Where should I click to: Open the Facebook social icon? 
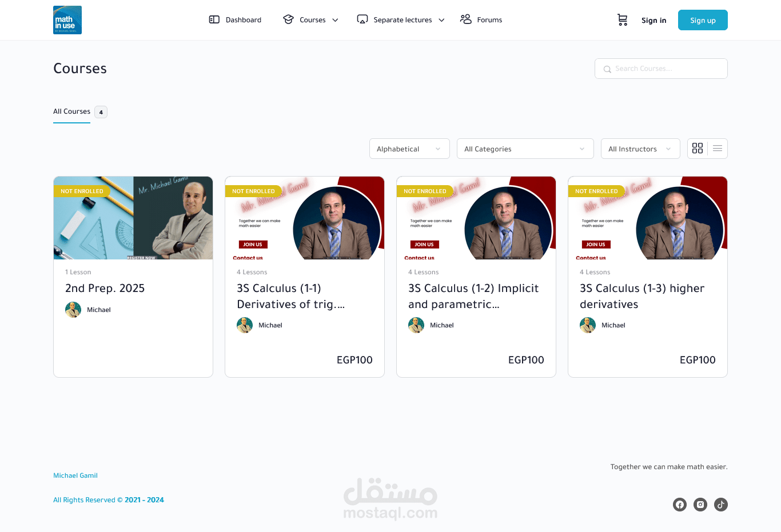(680, 505)
